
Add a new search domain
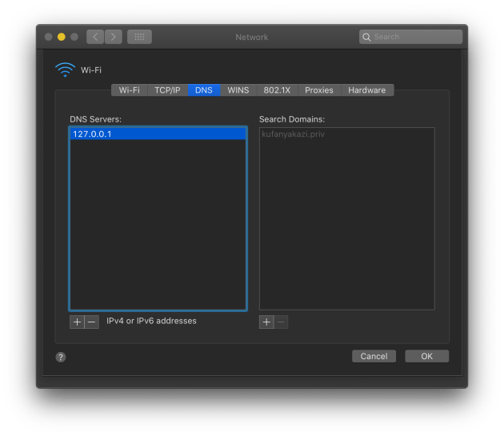pyautogui.click(x=266, y=322)
